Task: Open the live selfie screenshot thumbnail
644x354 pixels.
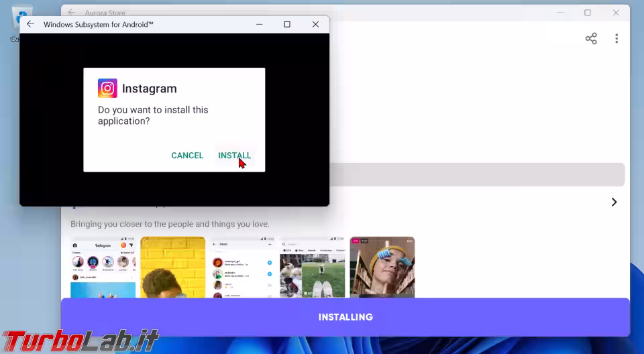Action: pos(382,267)
